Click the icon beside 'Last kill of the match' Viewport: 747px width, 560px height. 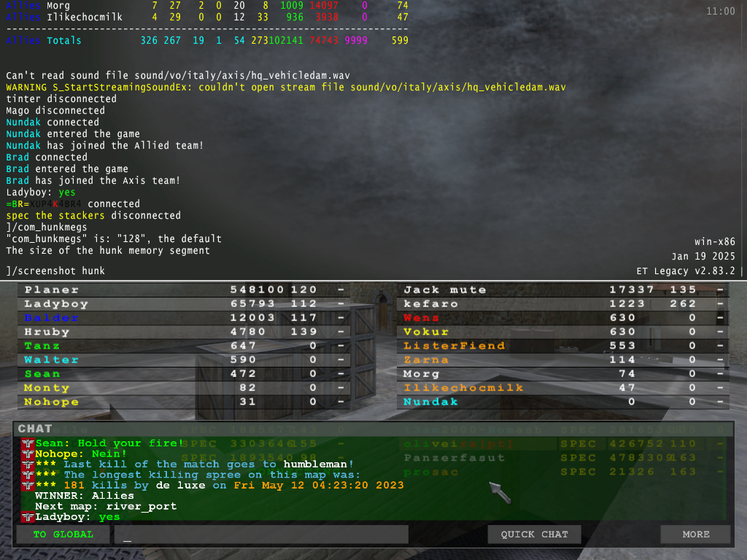[28, 464]
